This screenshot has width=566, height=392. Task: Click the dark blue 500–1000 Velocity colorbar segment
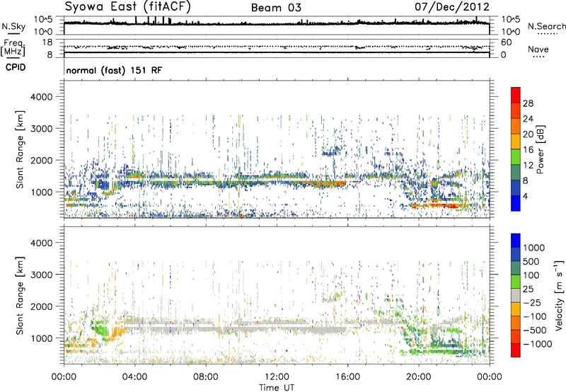coord(516,255)
